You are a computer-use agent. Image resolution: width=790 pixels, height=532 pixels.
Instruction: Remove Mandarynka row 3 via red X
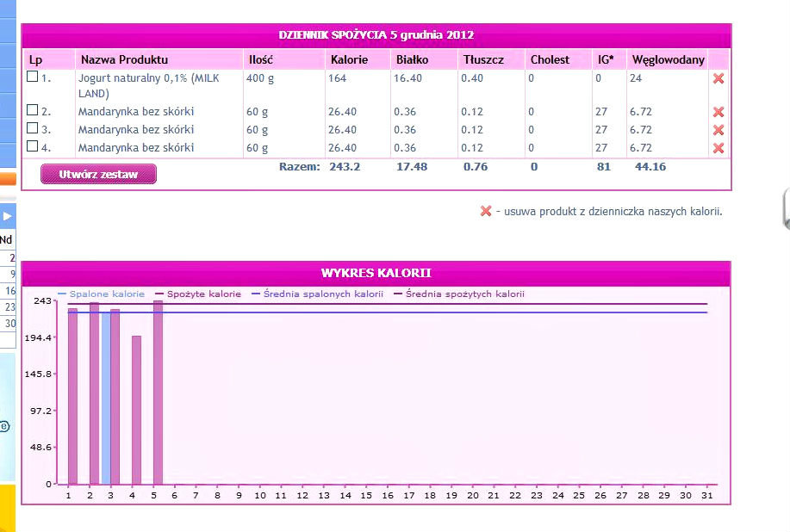[718, 130]
